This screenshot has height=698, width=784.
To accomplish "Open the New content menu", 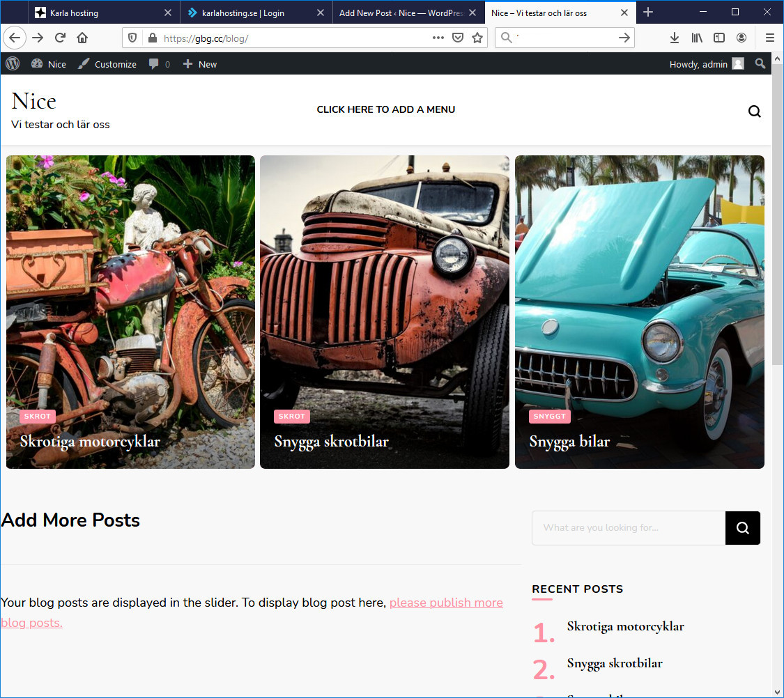I will tap(199, 64).
